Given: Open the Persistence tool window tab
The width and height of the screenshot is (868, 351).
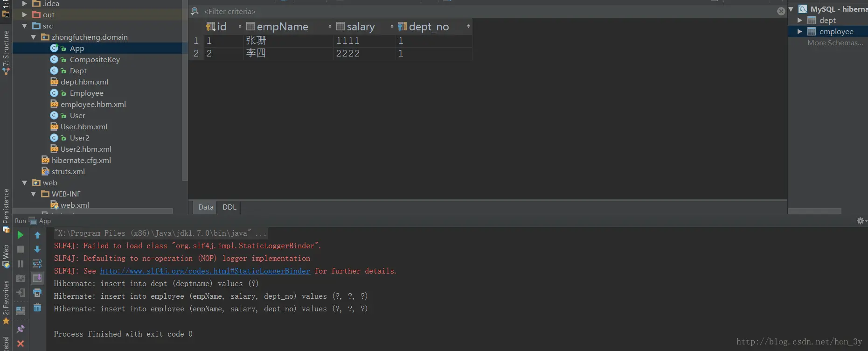Looking at the screenshot, I should pyautogui.click(x=6, y=211).
